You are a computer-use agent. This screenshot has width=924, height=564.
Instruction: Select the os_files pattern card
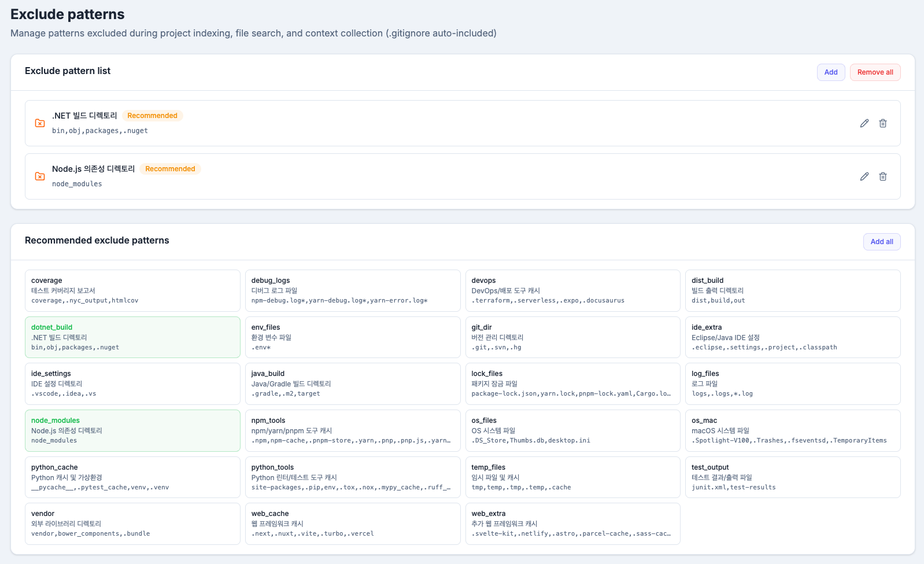coord(572,430)
